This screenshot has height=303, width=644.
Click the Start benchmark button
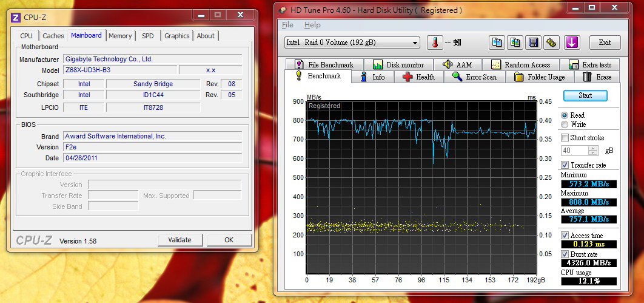[x=585, y=95]
